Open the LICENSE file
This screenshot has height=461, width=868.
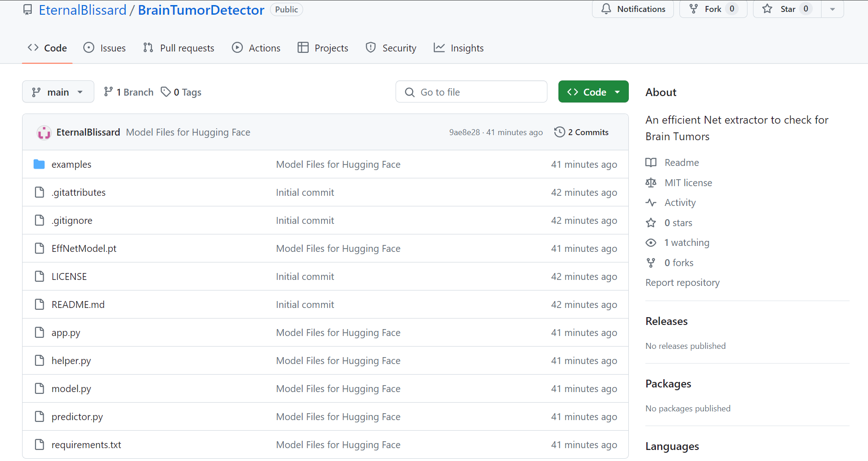69,277
